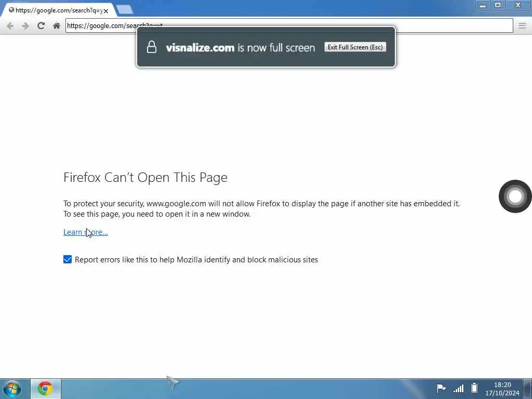
Task: Open the Learn more... link
Action: (86, 232)
